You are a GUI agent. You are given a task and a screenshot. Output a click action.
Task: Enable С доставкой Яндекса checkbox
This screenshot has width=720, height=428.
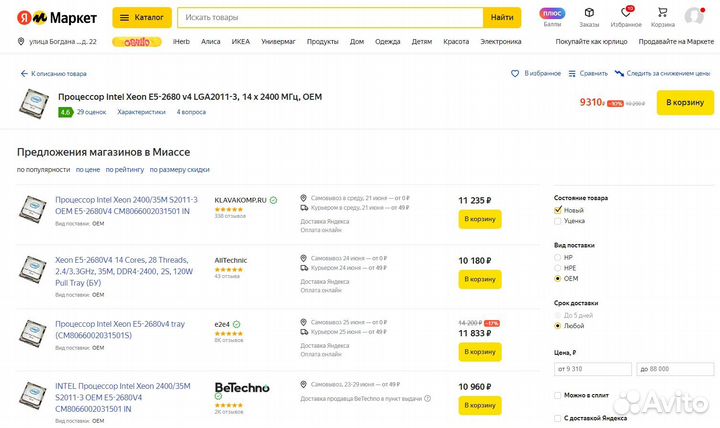[x=557, y=418]
